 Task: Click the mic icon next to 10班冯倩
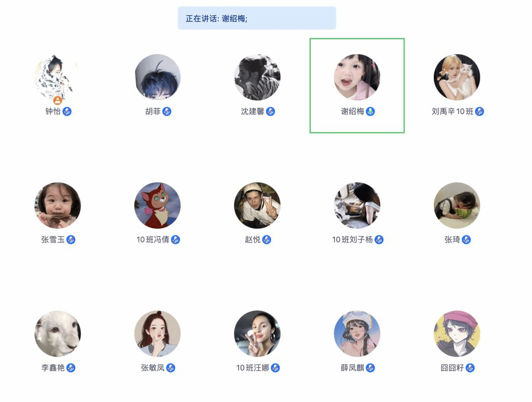coord(176,240)
